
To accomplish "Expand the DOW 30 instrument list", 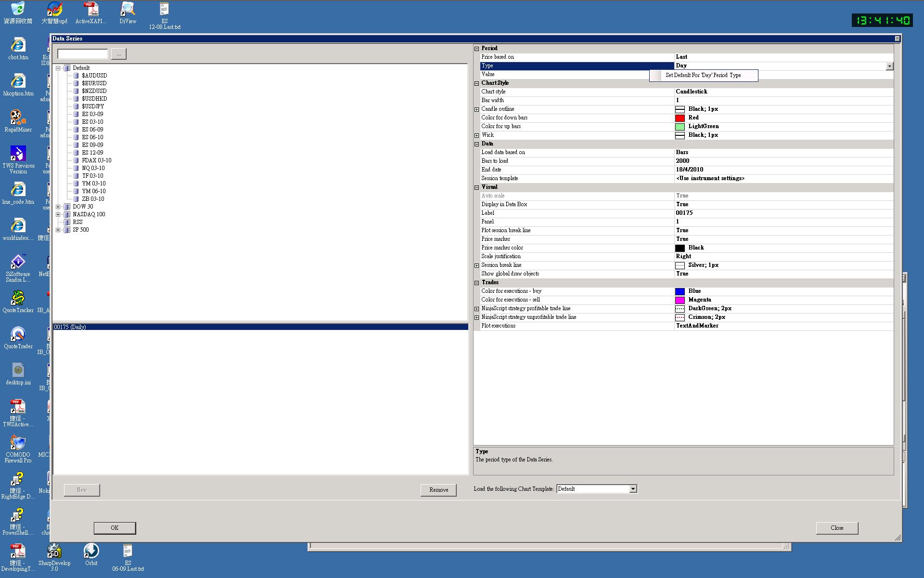I will [58, 207].
